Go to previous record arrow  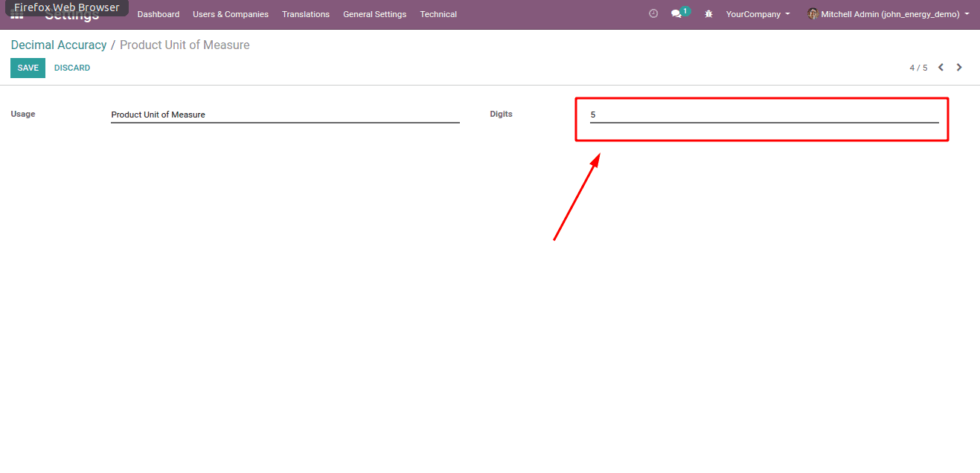pos(941,68)
